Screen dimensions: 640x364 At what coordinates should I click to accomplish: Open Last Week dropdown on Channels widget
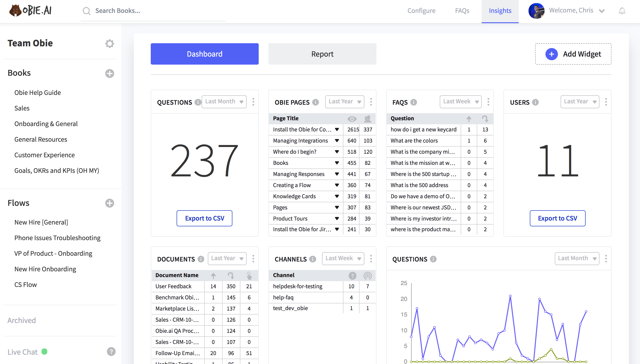tap(343, 258)
